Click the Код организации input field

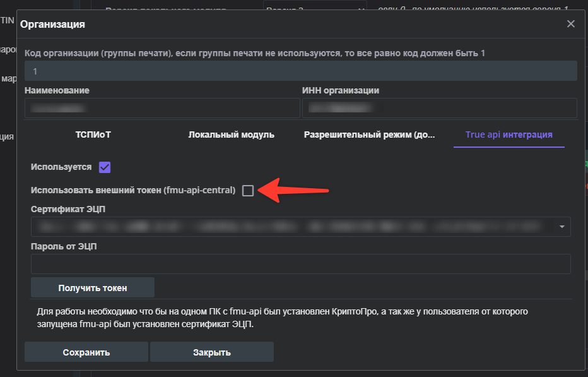(301, 71)
